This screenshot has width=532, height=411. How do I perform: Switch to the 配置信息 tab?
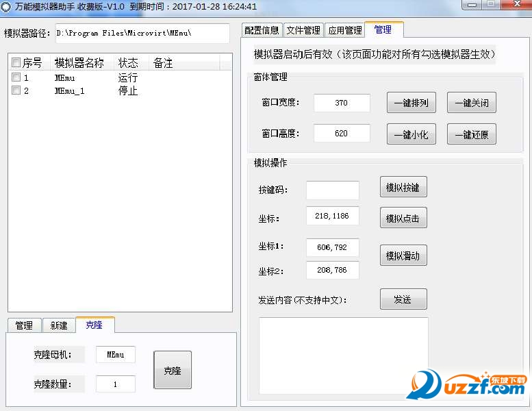262,30
